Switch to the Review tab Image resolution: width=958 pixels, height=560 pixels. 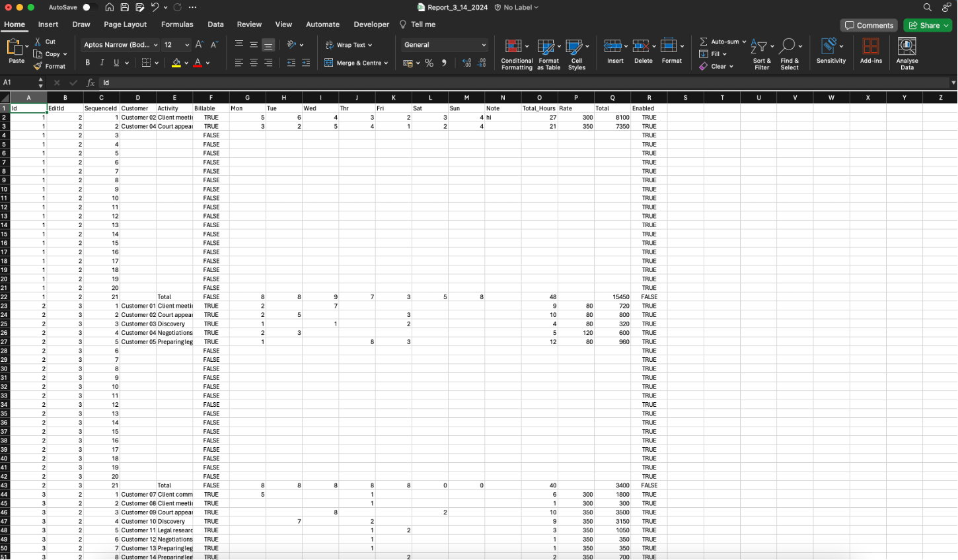point(249,24)
